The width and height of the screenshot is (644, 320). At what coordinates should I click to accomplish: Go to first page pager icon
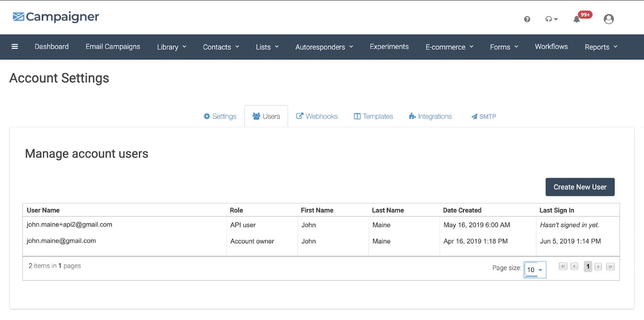click(563, 267)
